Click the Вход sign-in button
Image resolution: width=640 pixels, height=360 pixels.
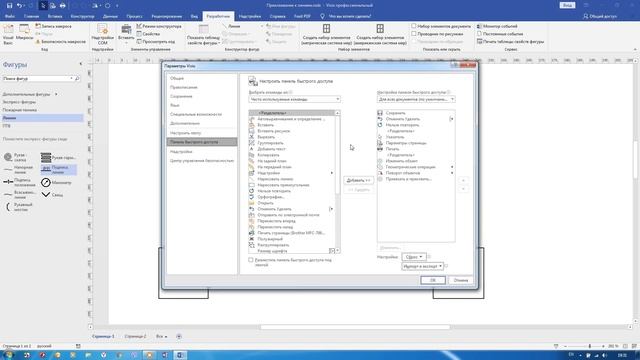click(567, 5)
